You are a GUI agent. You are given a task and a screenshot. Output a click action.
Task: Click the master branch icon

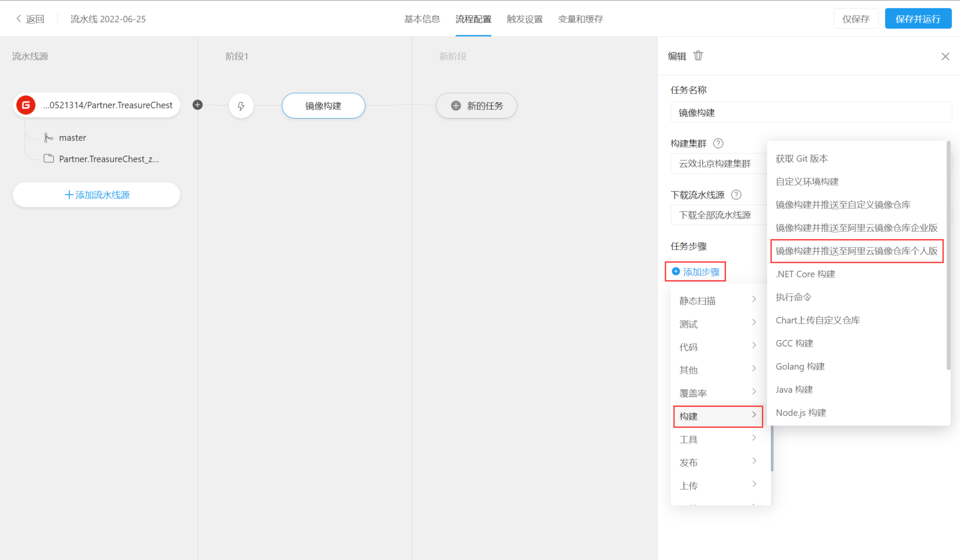48,137
